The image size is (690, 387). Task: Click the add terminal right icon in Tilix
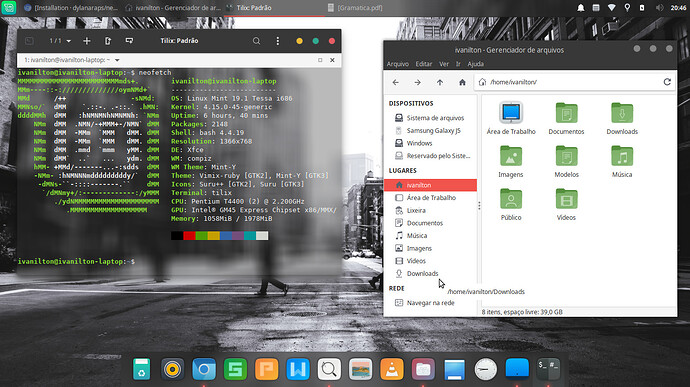(108, 41)
